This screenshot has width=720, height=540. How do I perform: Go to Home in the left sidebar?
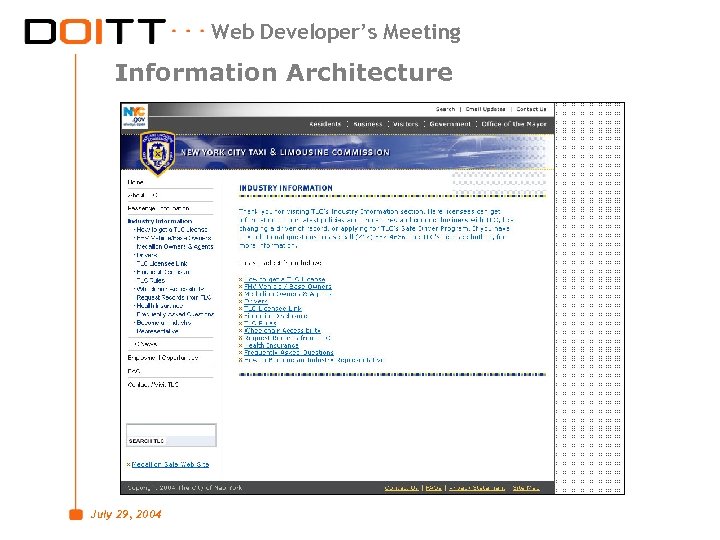pos(135,182)
